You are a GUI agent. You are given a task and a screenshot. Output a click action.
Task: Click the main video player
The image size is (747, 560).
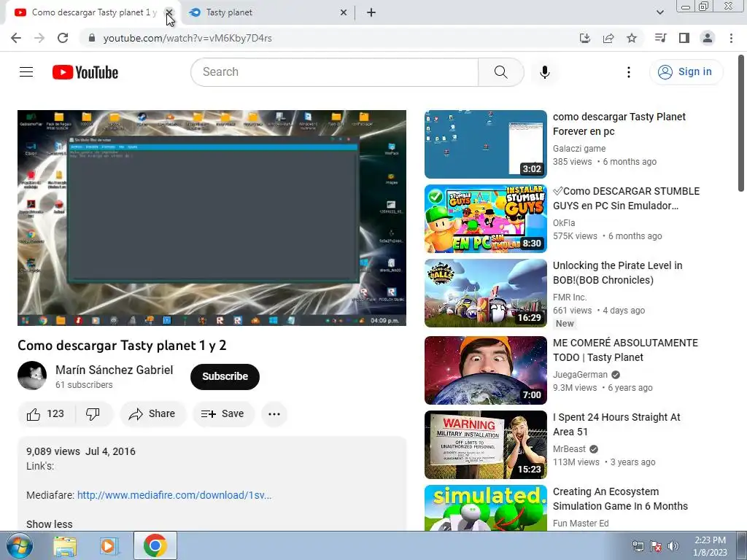pyautogui.click(x=212, y=218)
